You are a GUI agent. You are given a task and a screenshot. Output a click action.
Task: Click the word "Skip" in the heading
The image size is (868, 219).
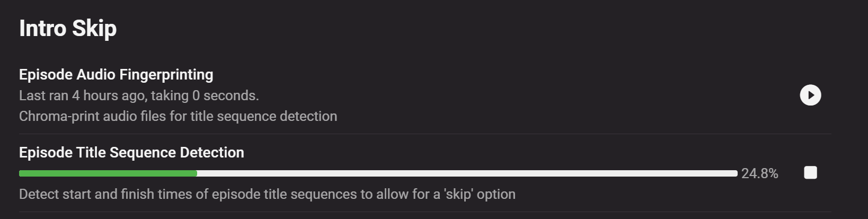click(94, 29)
